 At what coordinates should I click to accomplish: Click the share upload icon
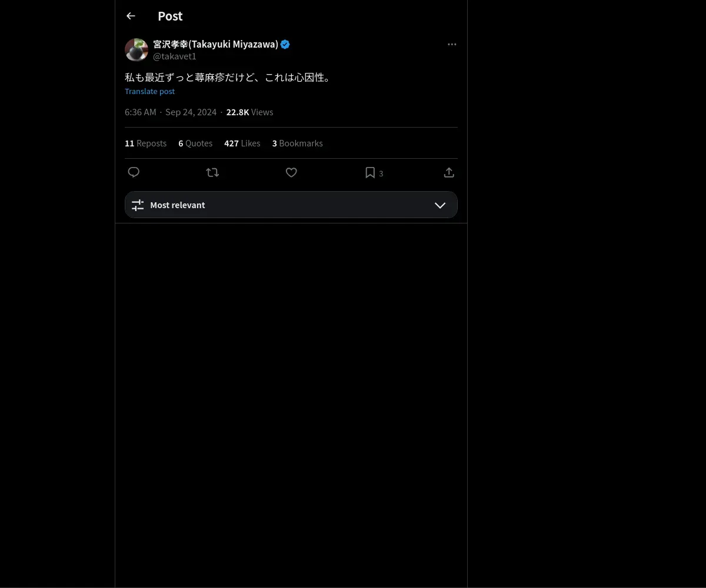449,172
